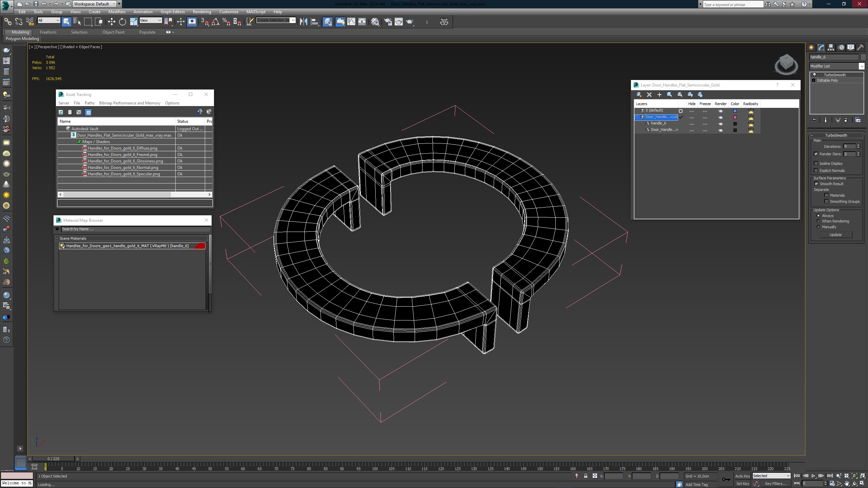Click the Select Object arrow tool
Image resolution: width=868 pixels, height=488 pixels.
coord(66,22)
